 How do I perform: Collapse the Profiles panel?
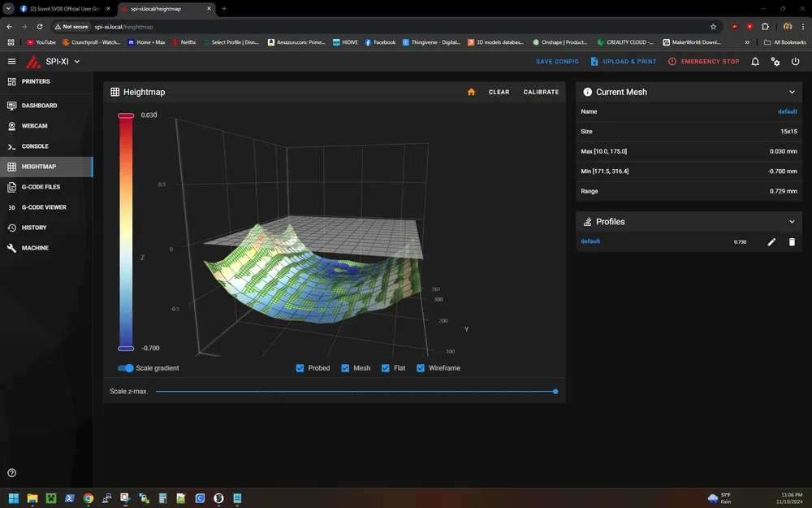(792, 221)
